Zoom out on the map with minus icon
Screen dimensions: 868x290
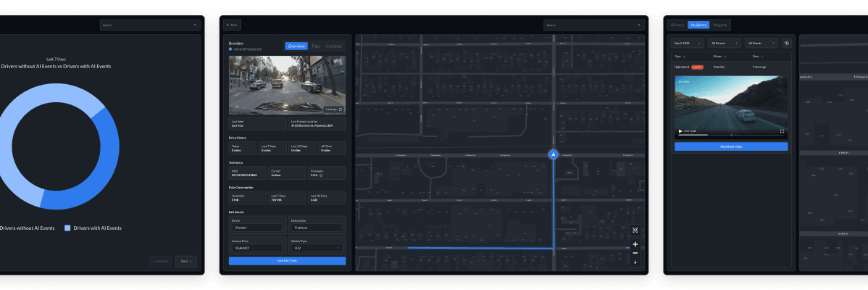[x=635, y=253]
